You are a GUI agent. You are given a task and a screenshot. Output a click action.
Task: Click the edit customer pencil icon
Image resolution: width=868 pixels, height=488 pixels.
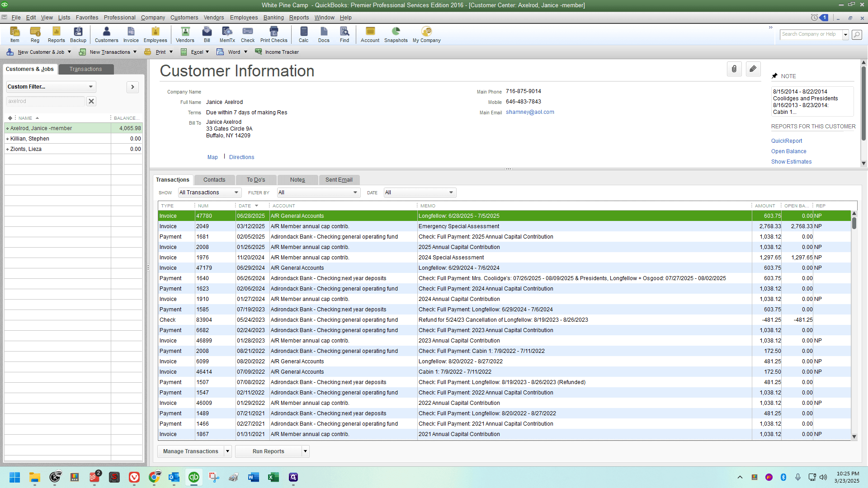(x=753, y=69)
